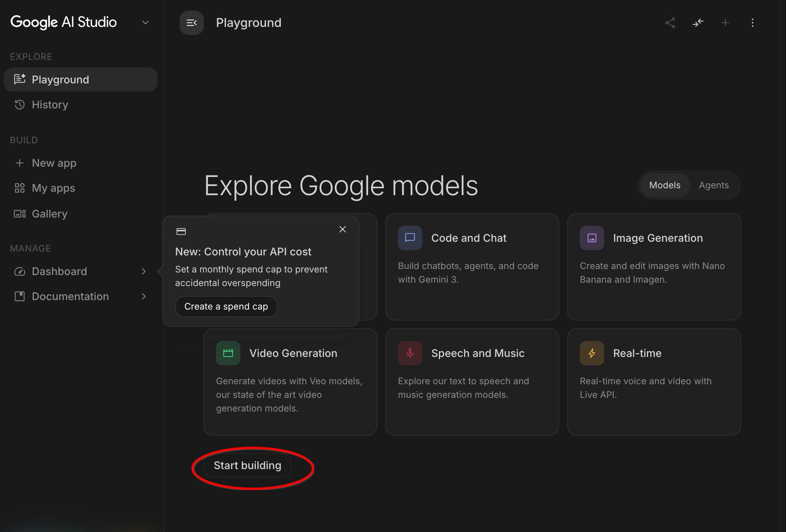Click the Google AI Studio logo
Image resolution: width=786 pixels, height=532 pixels.
coord(63,22)
